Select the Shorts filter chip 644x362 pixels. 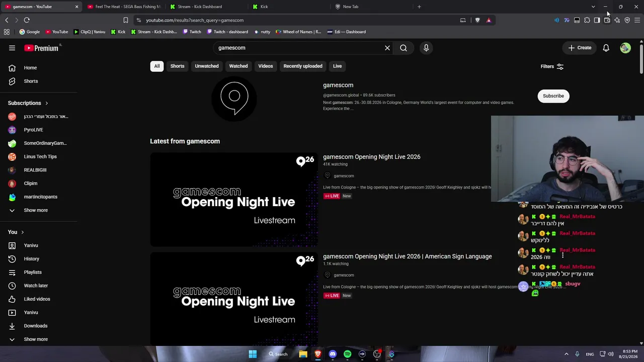pos(177,66)
